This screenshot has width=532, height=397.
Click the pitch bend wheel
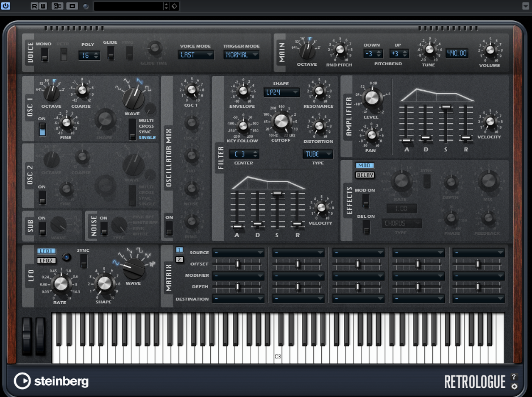[x=27, y=336]
